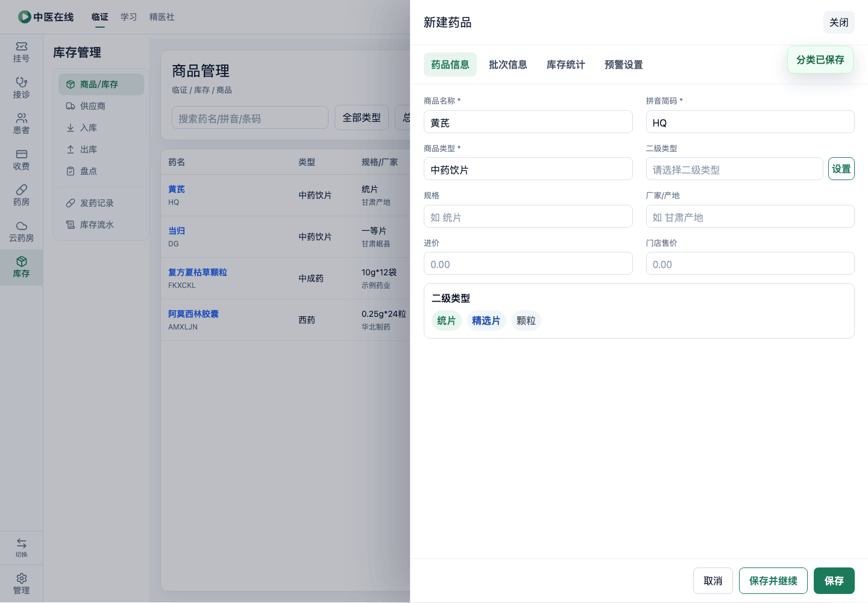Click the 供应商 truck icon
This screenshot has height=603, width=868.
71,106
